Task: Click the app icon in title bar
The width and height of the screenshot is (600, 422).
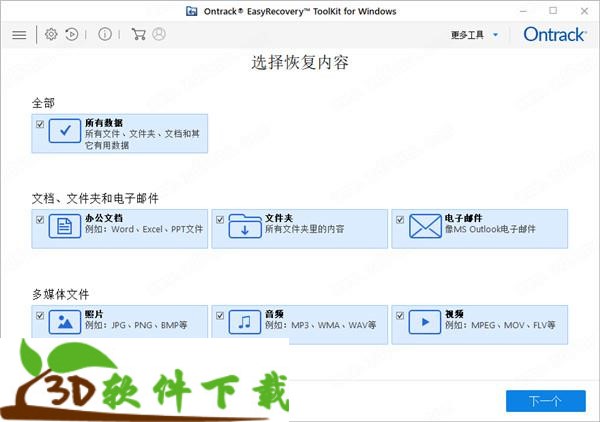Action: point(191,11)
